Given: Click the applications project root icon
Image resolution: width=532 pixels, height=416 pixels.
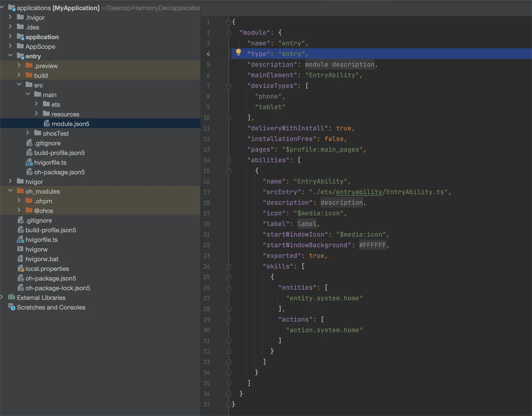Looking at the screenshot, I should [x=12, y=8].
